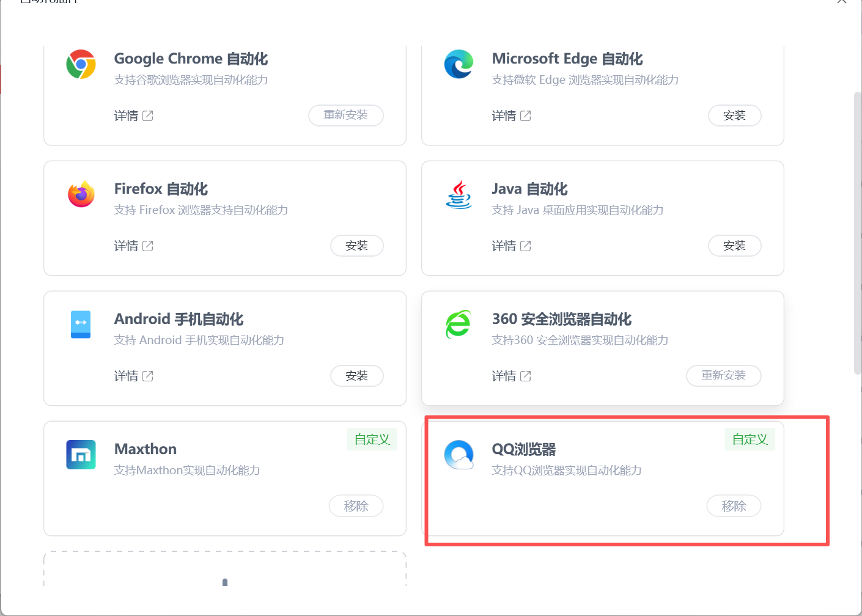Open 详情 link for Google Chrome 自动化
This screenshot has height=616, width=862.
point(126,116)
